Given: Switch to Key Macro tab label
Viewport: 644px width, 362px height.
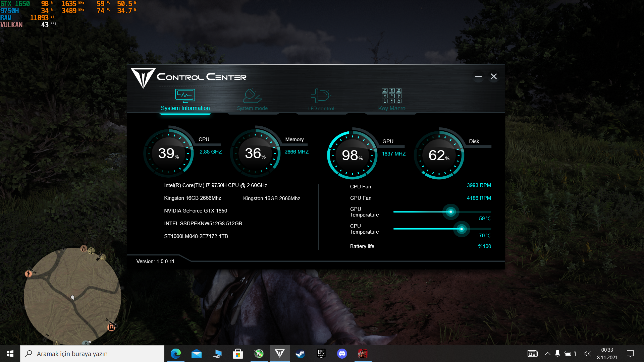Looking at the screenshot, I should click(x=391, y=108).
